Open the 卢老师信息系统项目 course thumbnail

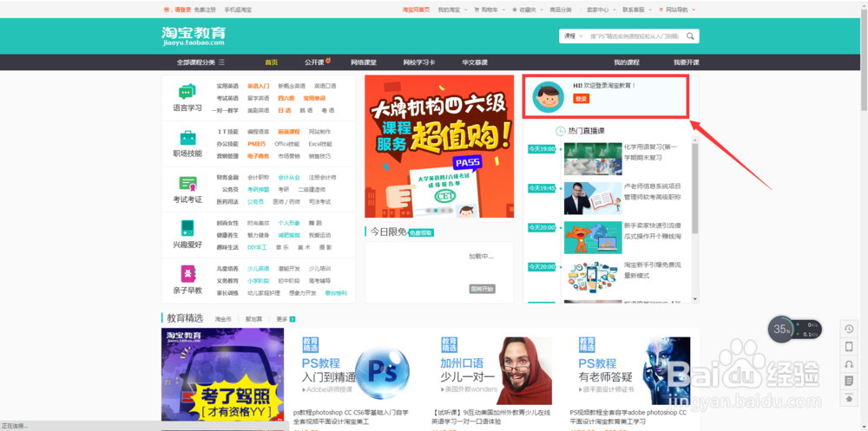(x=593, y=198)
